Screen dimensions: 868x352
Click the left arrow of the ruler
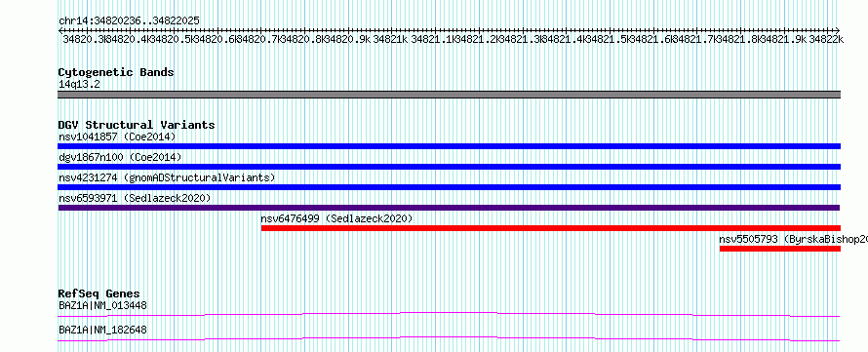pos(60,30)
